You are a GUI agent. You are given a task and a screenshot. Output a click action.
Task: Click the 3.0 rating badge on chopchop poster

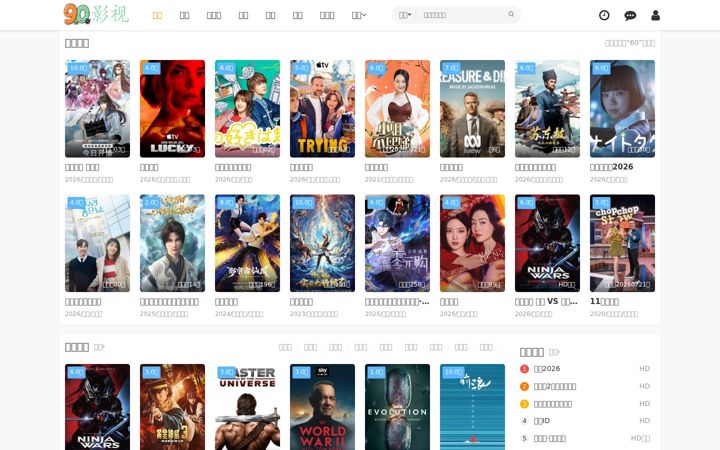point(602,202)
